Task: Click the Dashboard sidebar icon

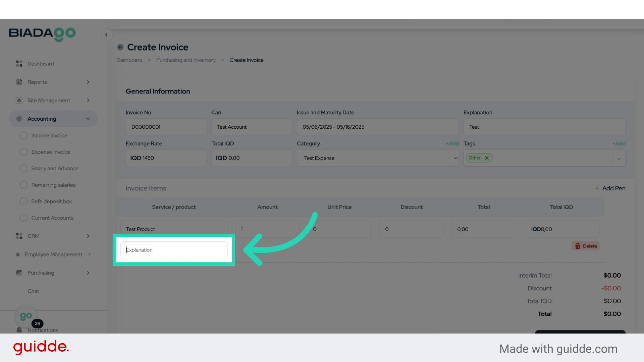Action: tap(19, 64)
